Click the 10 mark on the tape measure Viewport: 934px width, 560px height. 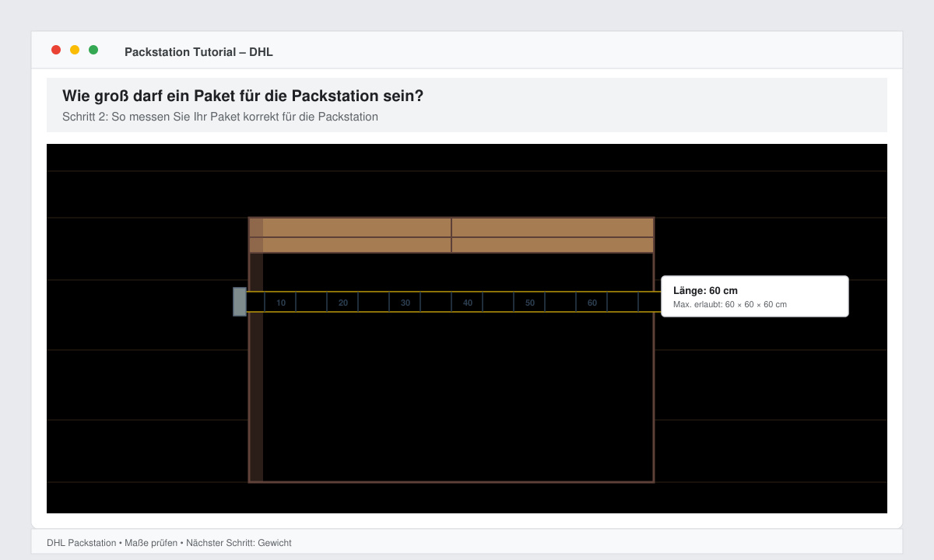(x=281, y=303)
